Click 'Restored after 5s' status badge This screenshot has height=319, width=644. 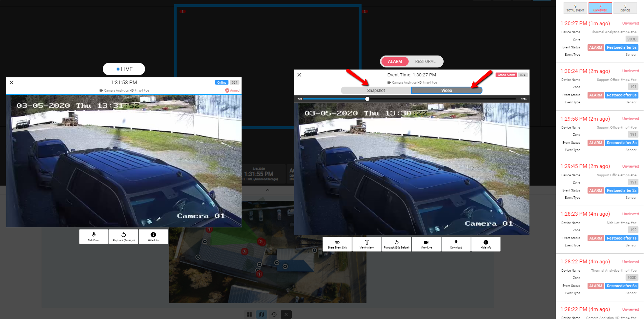coord(622,47)
